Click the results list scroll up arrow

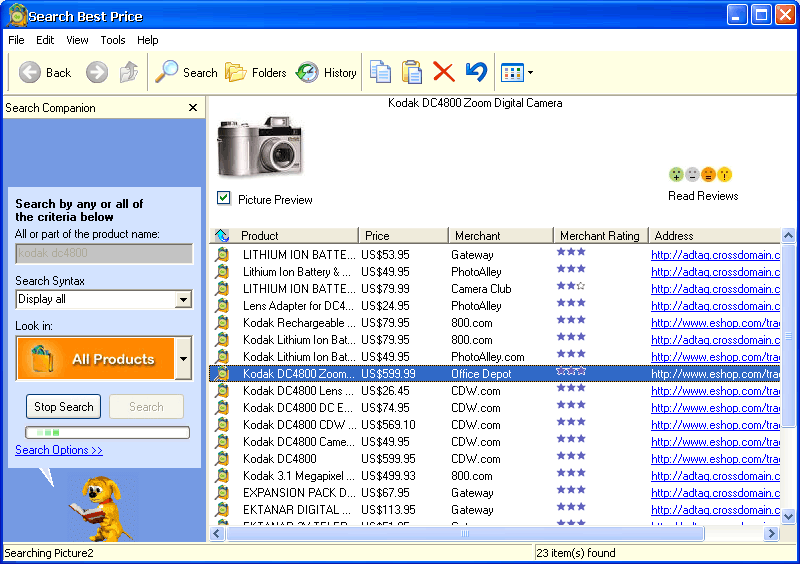[x=788, y=235]
